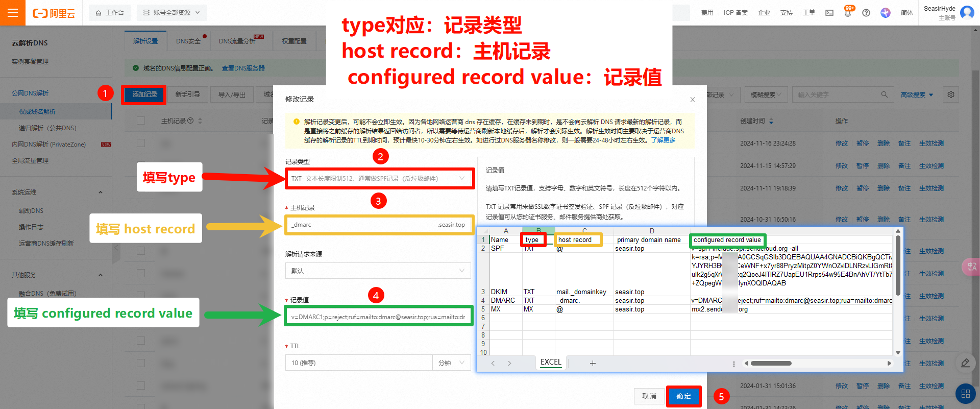Open the 记录类型 TXT dropdown

378,179
